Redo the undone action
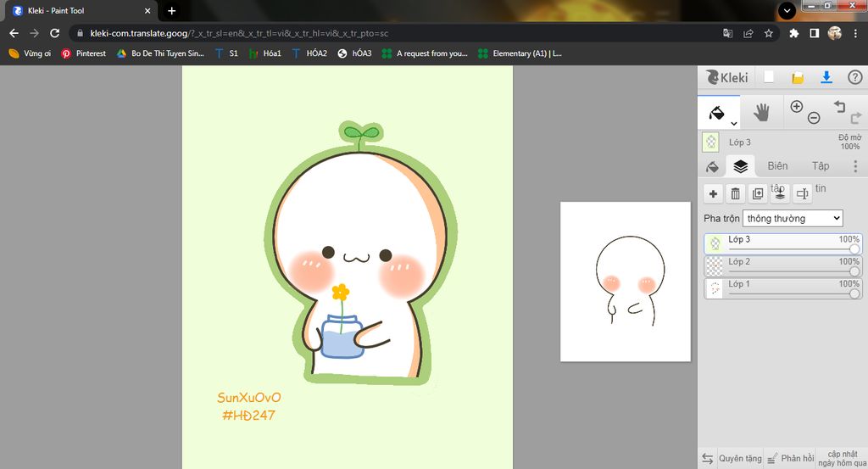This screenshot has height=469, width=868. pyautogui.click(x=856, y=117)
